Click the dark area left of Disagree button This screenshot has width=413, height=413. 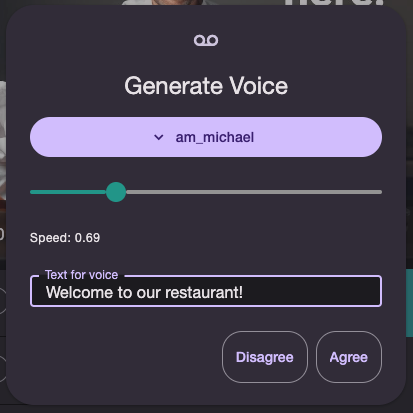(123, 357)
